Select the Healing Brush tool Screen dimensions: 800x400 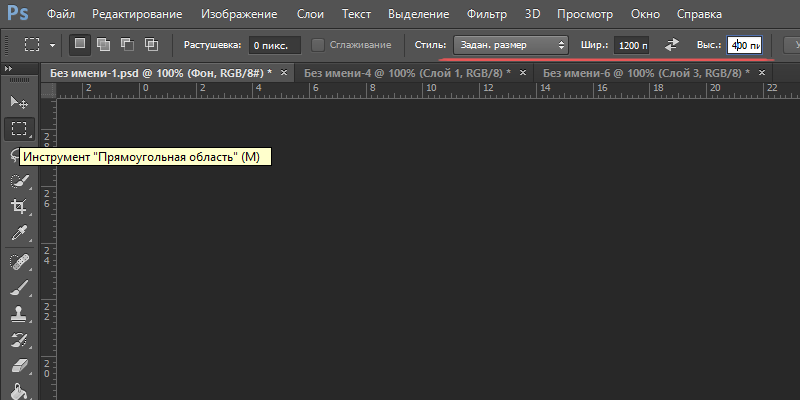19,261
